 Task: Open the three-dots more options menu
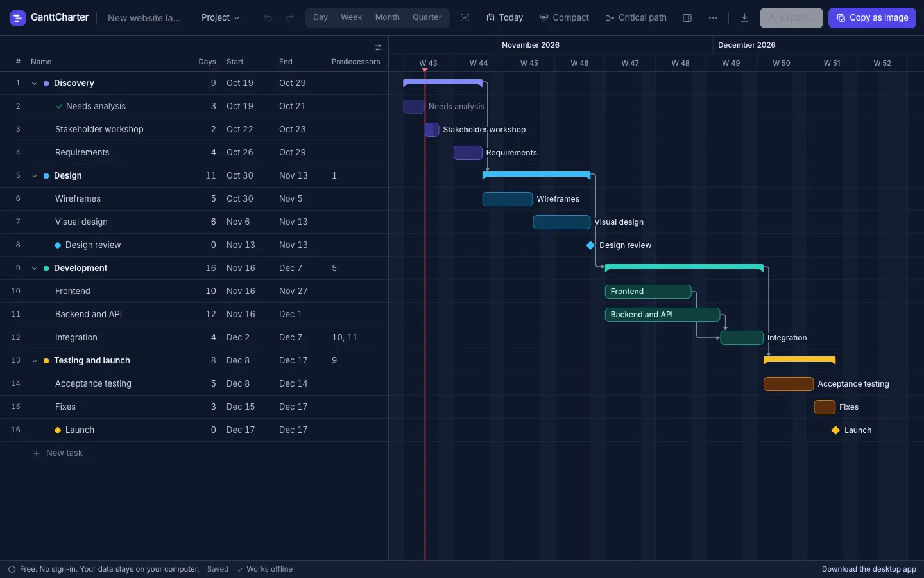[x=713, y=18]
